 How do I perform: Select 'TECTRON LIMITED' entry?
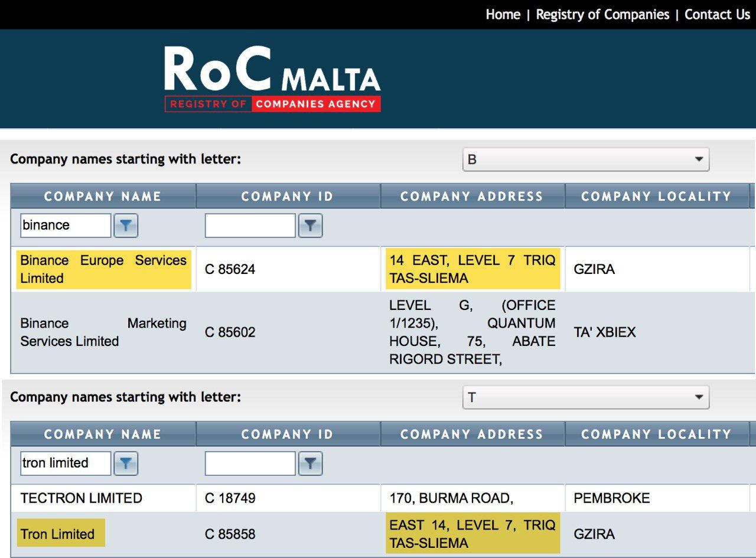82,498
